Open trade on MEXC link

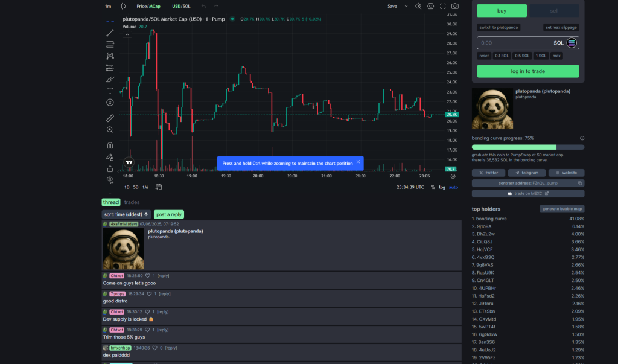527,194
